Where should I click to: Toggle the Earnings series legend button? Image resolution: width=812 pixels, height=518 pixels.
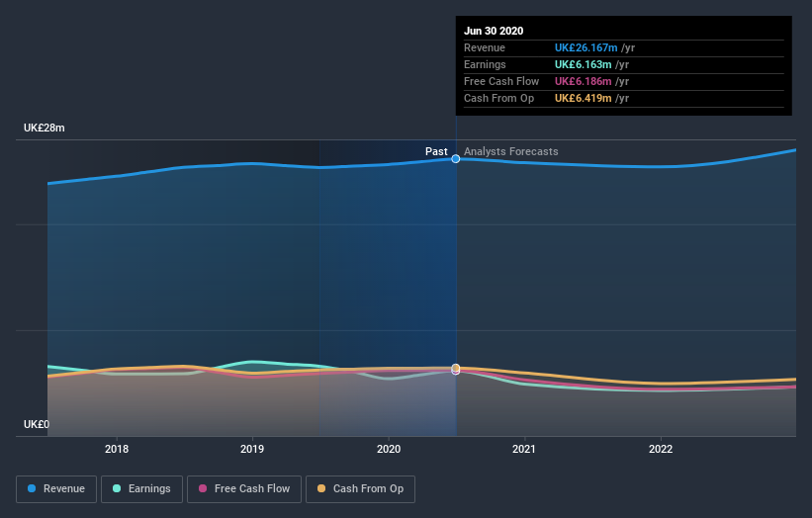pyautogui.click(x=141, y=489)
